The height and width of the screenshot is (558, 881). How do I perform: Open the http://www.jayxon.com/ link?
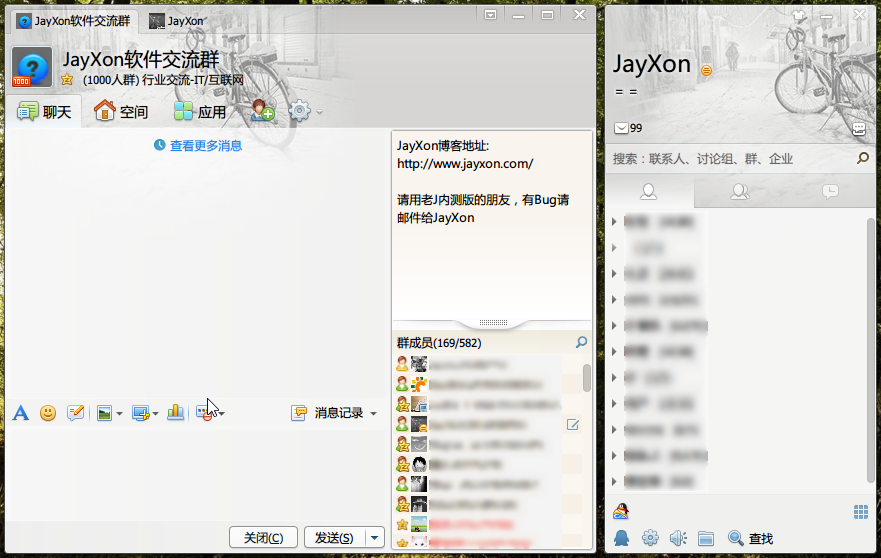tap(465, 164)
